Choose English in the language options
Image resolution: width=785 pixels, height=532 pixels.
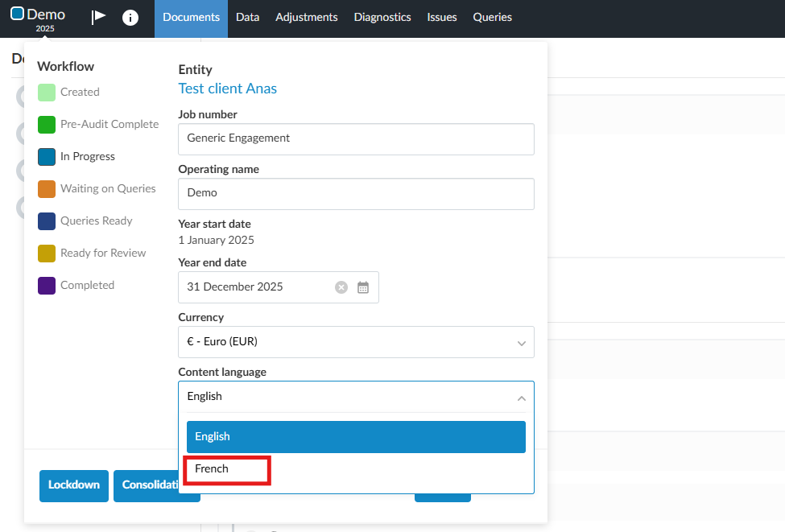click(356, 437)
